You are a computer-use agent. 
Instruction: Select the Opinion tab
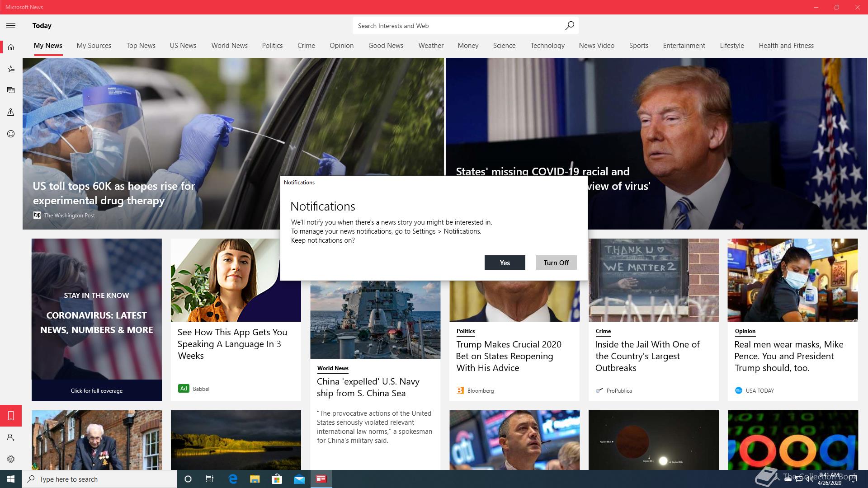point(341,46)
